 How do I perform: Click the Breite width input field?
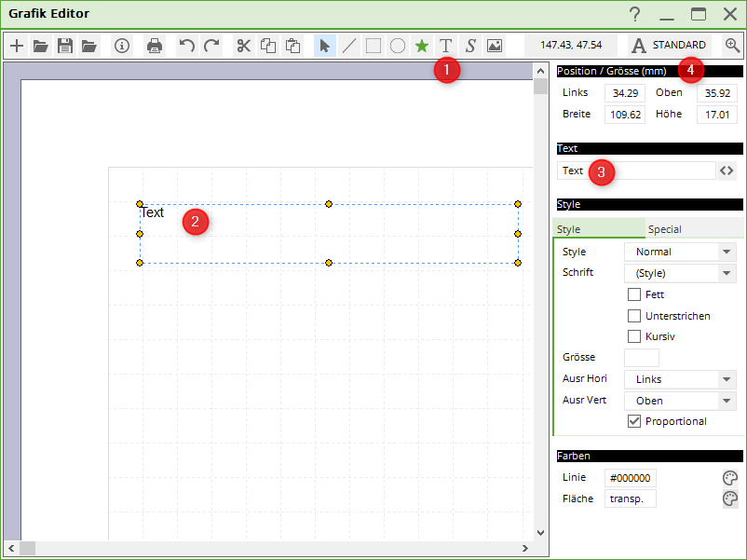coord(624,115)
